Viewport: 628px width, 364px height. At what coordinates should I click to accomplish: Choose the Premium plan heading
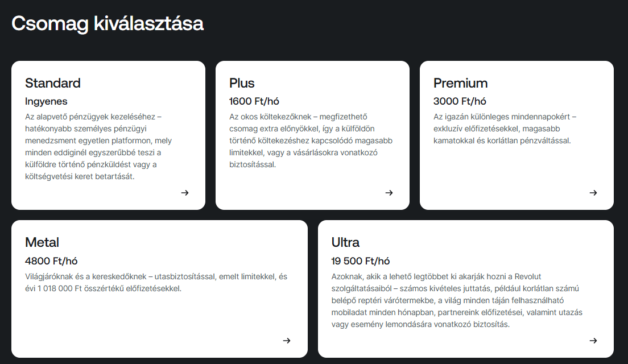(x=460, y=83)
